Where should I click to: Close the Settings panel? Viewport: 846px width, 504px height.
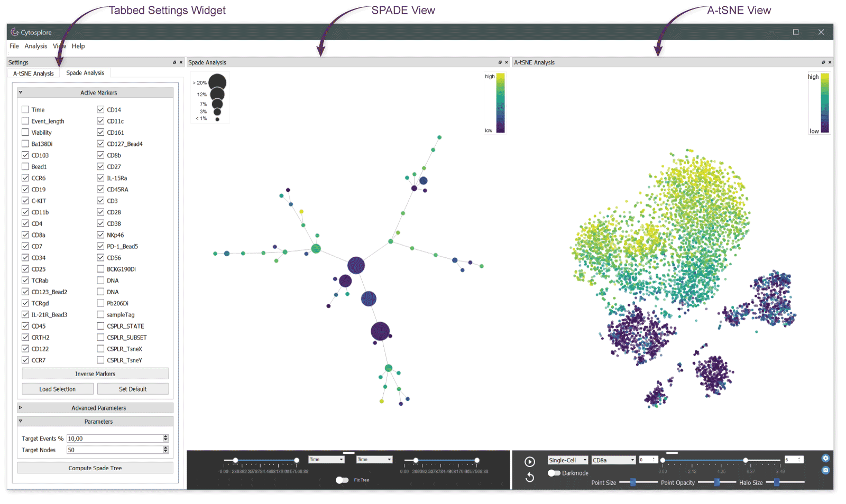181,62
